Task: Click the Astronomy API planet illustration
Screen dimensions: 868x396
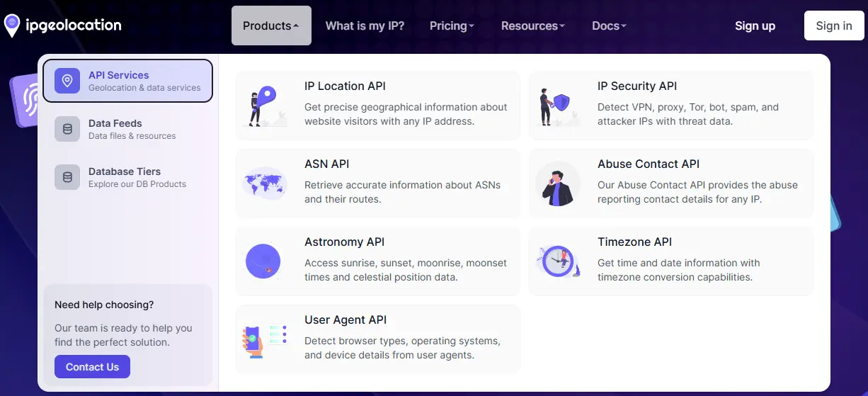Action: (x=263, y=261)
